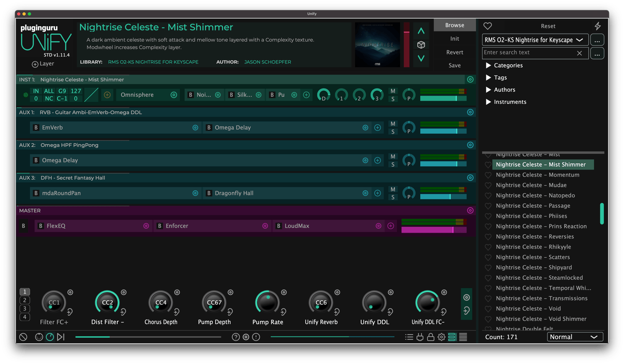The width and height of the screenshot is (624, 364).
Task: Open Omnisphere instrument options circle
Action: (174, 95)
